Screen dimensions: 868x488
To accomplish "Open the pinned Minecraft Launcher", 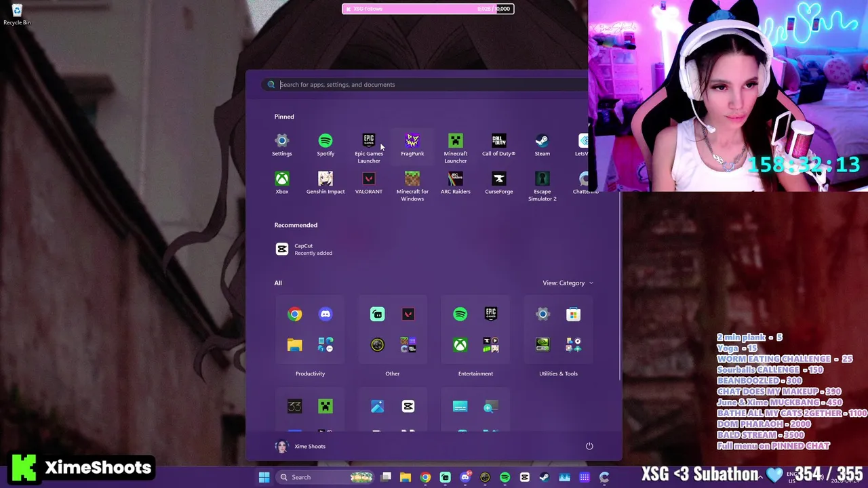I will click(x=456, y=148).
